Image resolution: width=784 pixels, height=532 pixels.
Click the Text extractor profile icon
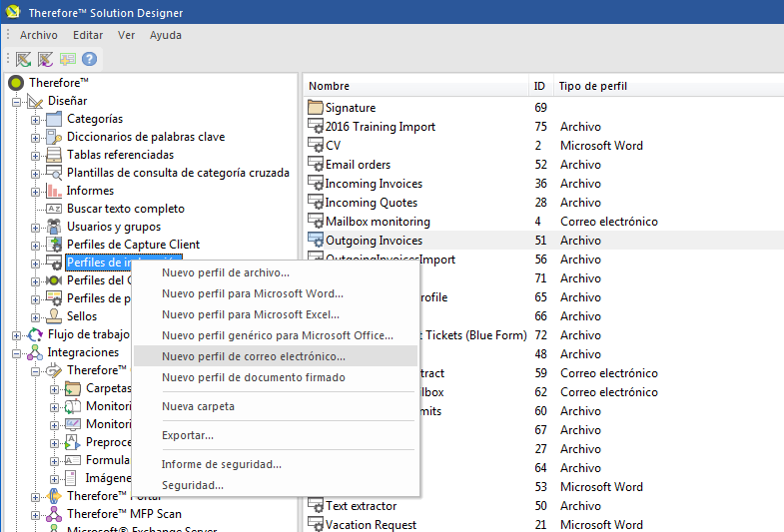click(316, 506)
